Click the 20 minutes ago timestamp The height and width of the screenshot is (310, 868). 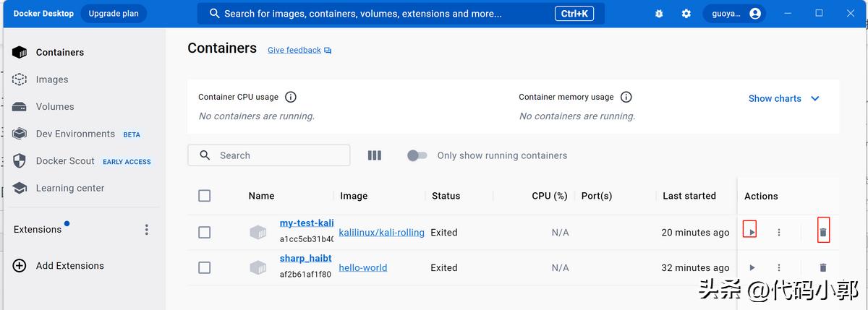[695, 232]
